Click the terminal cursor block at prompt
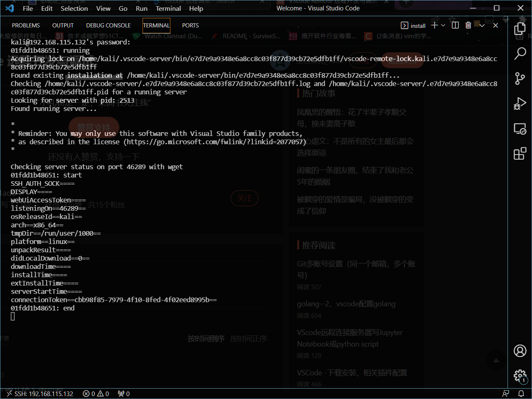 [x=13, y=316]
